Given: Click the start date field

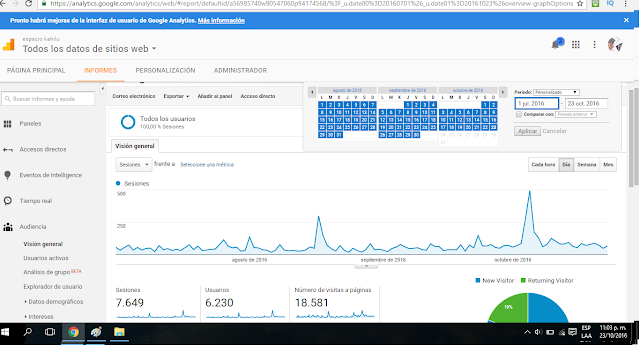Looking at the screenshot, I should pos(536,104).
